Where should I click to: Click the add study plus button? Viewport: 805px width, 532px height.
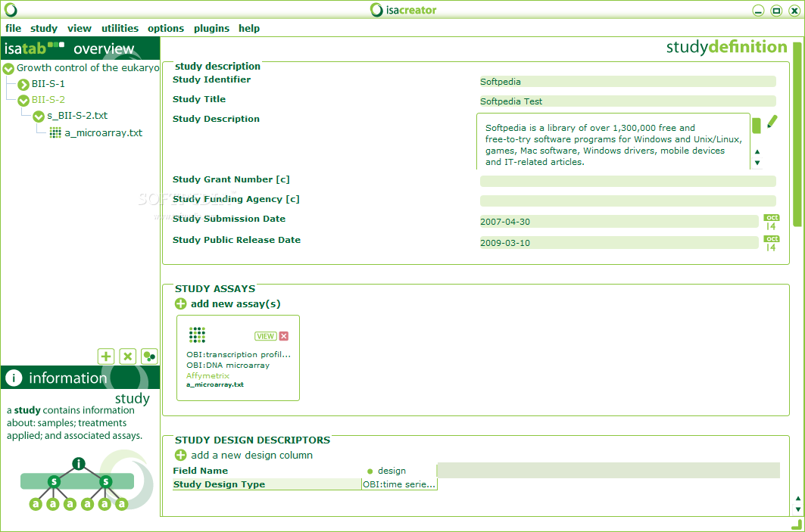[106, 356]
